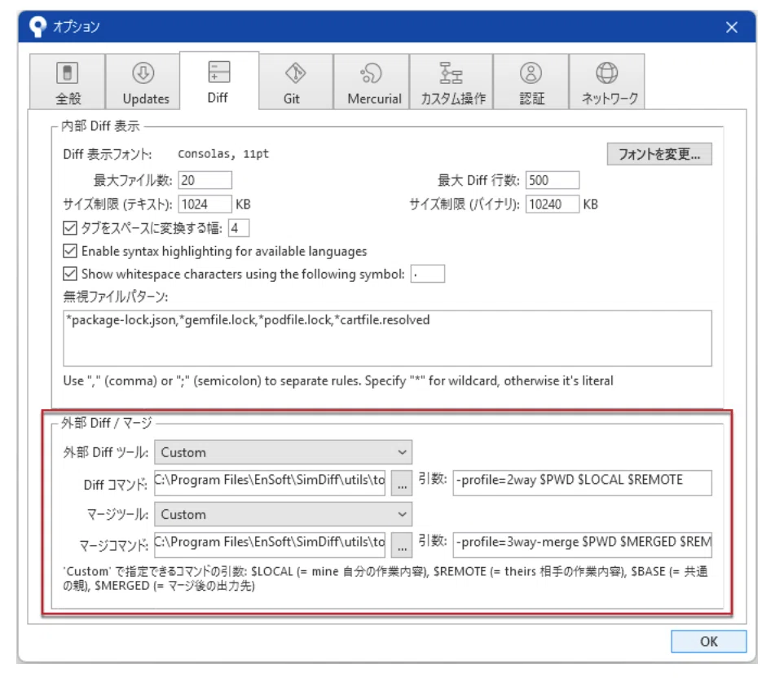The width and height of the screenshot is (784, 686).
Task: Switch to the Updates tab
Action: click(143, 81)
